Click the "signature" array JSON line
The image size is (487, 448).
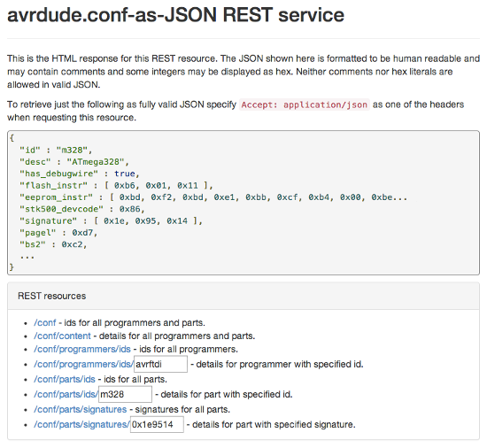tap(111, 221)
